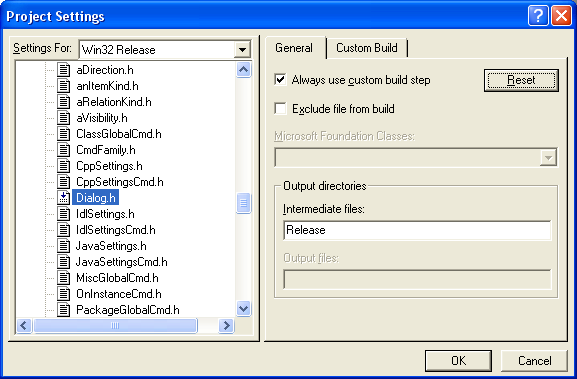Click the horizontal scrollbar thumb of file tree
Viewport: 577px width, 379px height.
(115, 326)
